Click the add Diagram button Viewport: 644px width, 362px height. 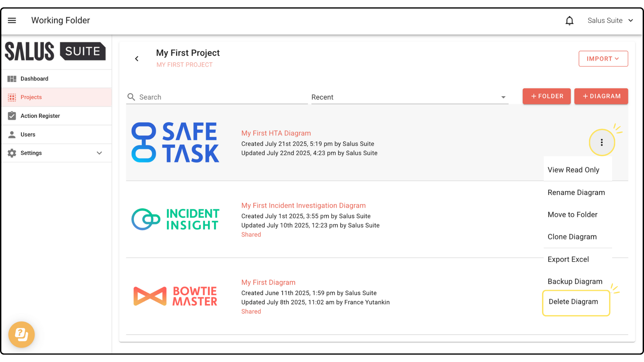click(x=601, y=96)
